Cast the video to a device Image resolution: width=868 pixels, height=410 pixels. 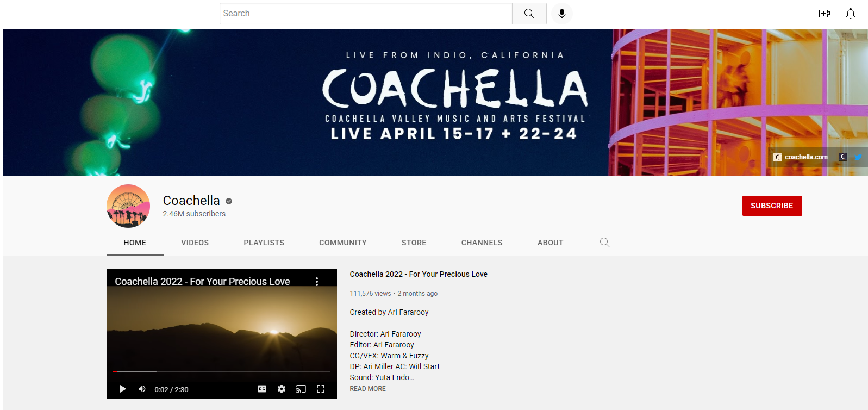tap(301, 389)
